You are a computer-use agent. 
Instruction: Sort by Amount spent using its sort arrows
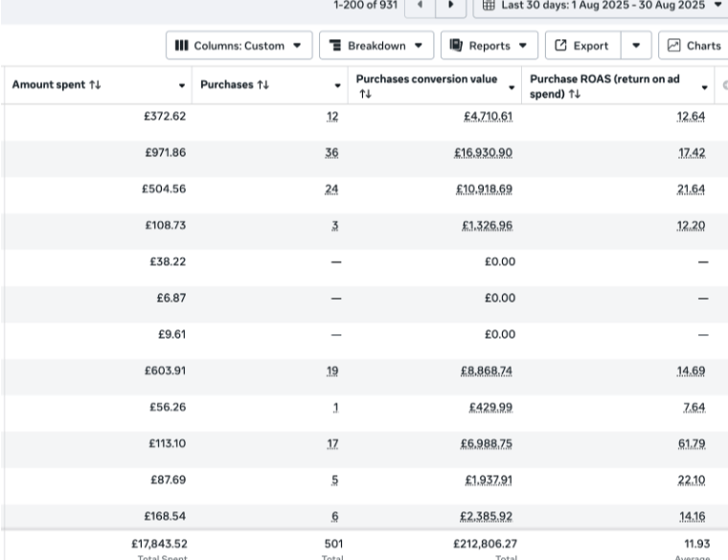click(x=95, y=85)
